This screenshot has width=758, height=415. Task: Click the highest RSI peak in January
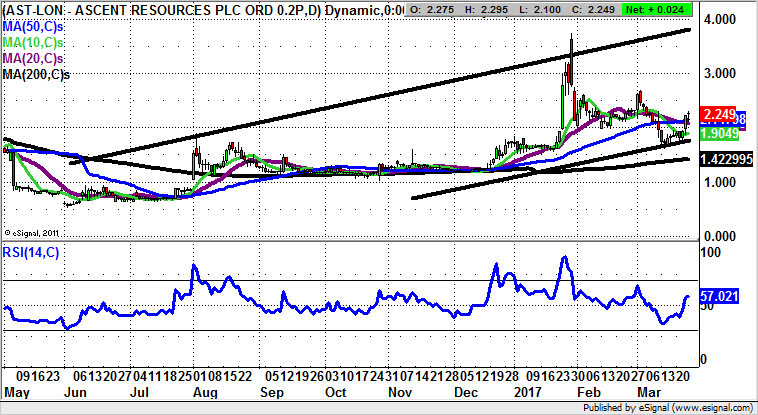tap(565, 258)
